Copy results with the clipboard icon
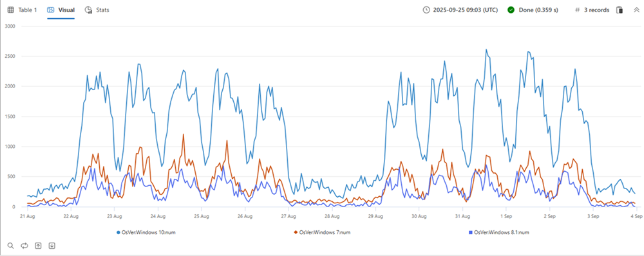This screenshot has height=256, width=644. (620, 10)
